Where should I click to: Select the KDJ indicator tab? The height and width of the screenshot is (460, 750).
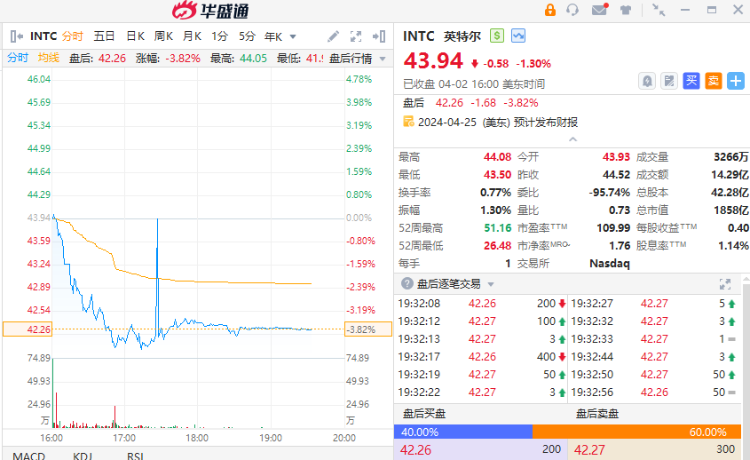pos(82,456)
